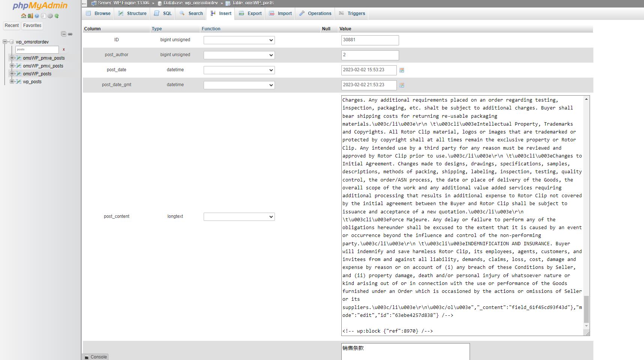The width and height of the screenshot is (644, 360).
Task: Expand the omsWP_posts table node
Action: coord(12,73)
